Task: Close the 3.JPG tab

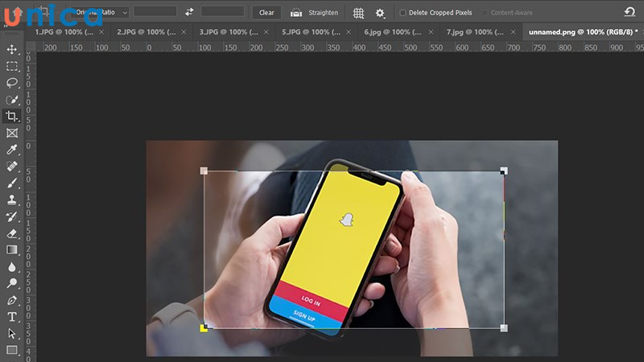Action: coord(266,32)
